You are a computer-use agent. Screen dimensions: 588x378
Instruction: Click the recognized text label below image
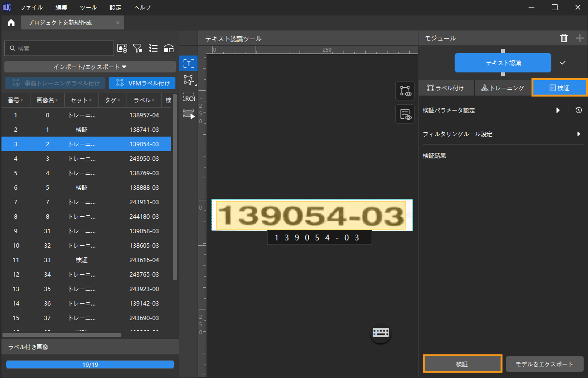tap(319, 238)
